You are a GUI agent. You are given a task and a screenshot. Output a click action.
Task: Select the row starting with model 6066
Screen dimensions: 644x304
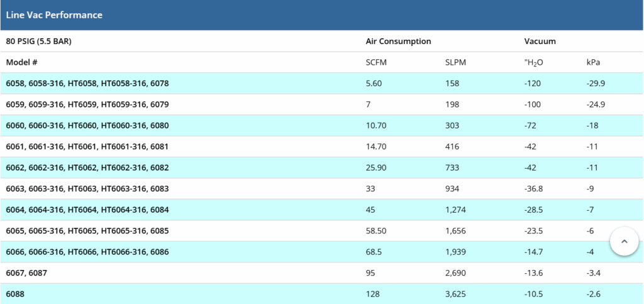click(x=87, y=252)
